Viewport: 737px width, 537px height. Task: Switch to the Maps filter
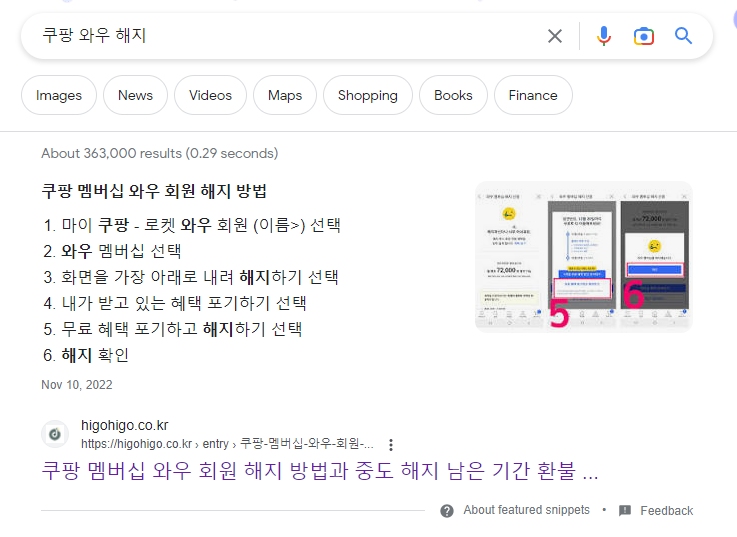click(x=285, y=95)
